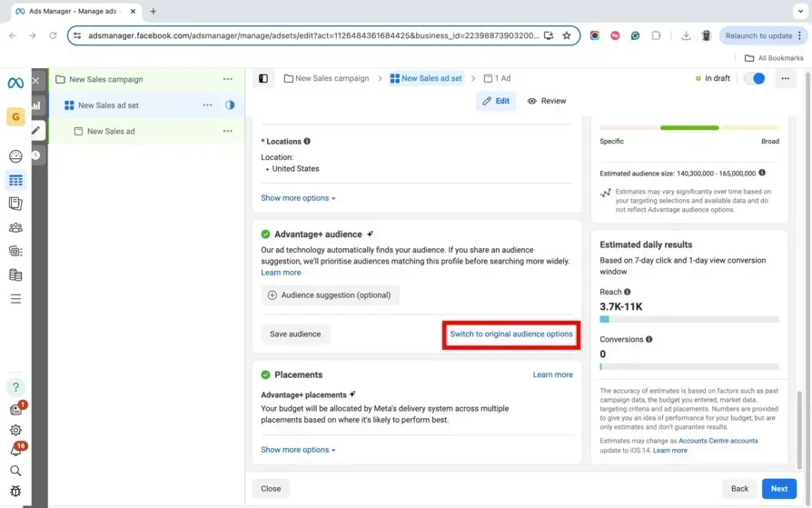Click the Close button

pos(271,488)
